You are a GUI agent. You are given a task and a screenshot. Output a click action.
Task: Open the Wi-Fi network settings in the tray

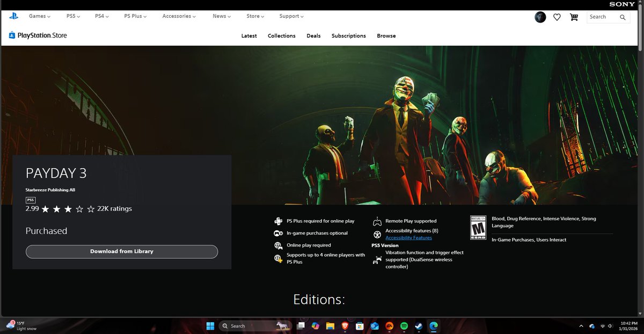(x=603, y=326)
